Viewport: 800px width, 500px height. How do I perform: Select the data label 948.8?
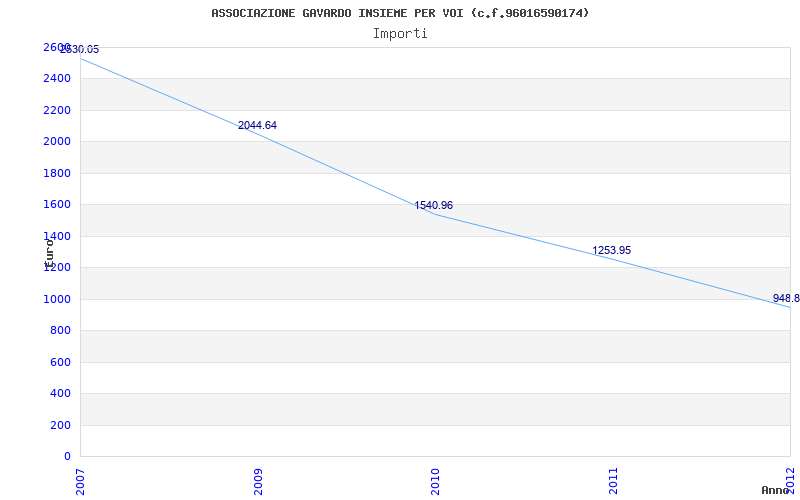coord(786,298)
